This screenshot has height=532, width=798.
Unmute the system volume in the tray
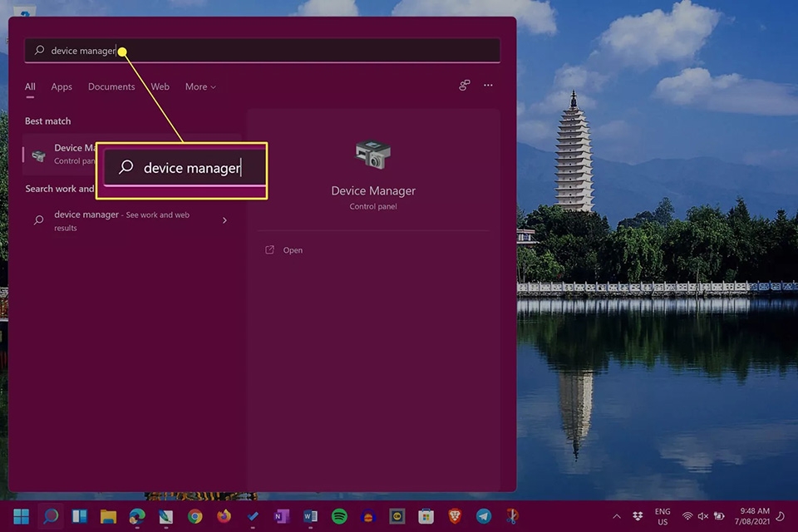click(702, 515)
